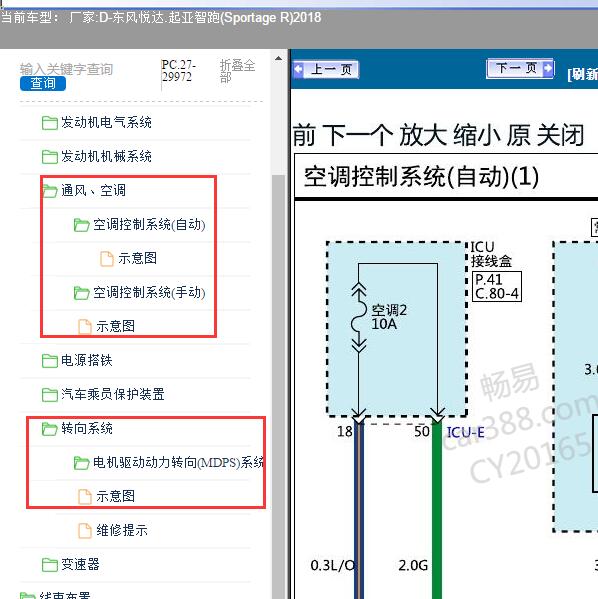Select the 发动机电气系统 tree entry

coord(106,122)
